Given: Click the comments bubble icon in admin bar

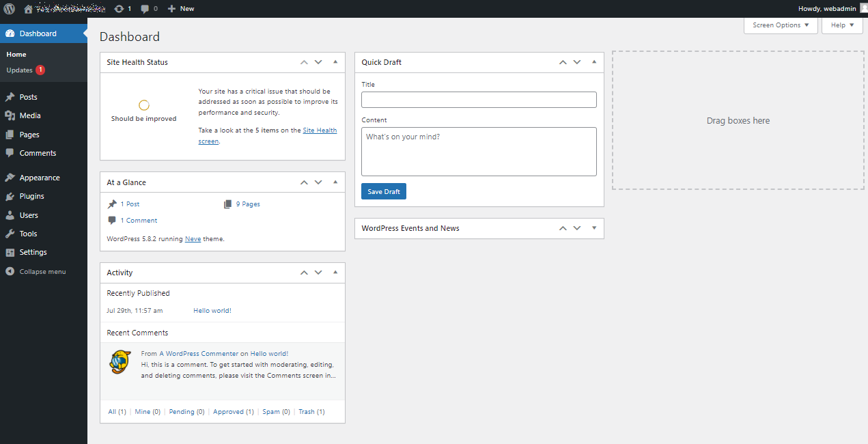Looking at the screenshot, I should coord(145,9).
